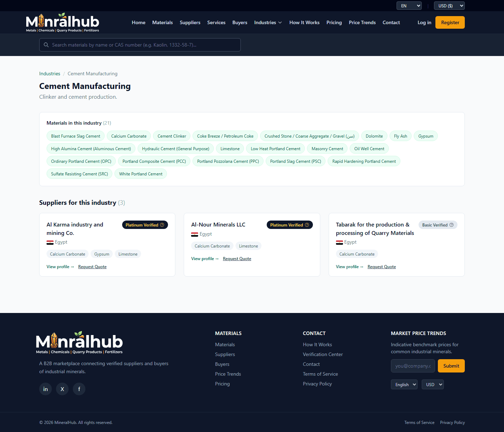Submit the price trends email form
The height and width of the screenshot is (432, 504).
(451, 366)
